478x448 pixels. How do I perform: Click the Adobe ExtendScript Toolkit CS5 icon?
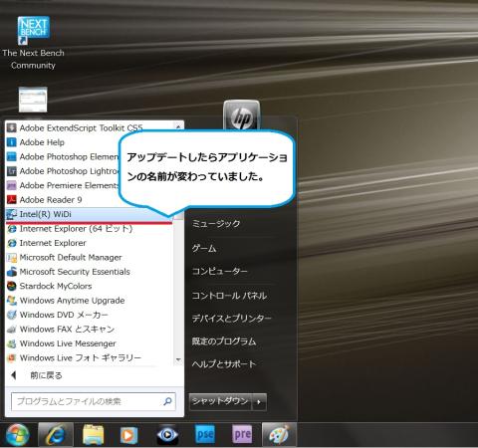tap(12, 128)
